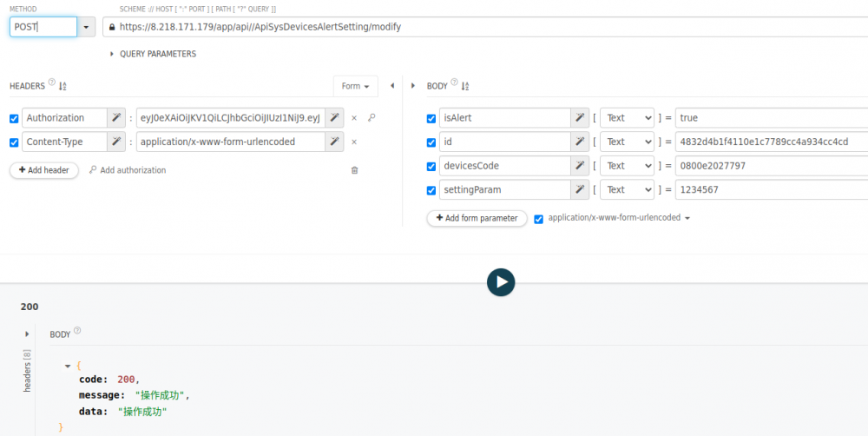Click the request URL input field
Image resolution: width=868 pixels, height=436 pixels.
tap(486, 27)
